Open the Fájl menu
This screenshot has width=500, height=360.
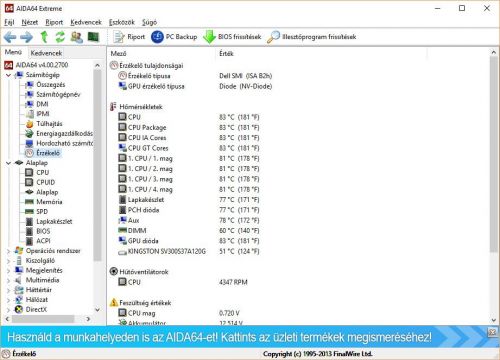pyautogui.click(x=9, y=22)
